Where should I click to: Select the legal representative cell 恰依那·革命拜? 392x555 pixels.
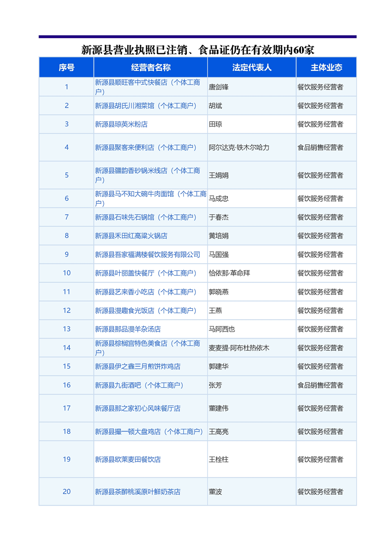pyautogui.click(x=229, y=273)
